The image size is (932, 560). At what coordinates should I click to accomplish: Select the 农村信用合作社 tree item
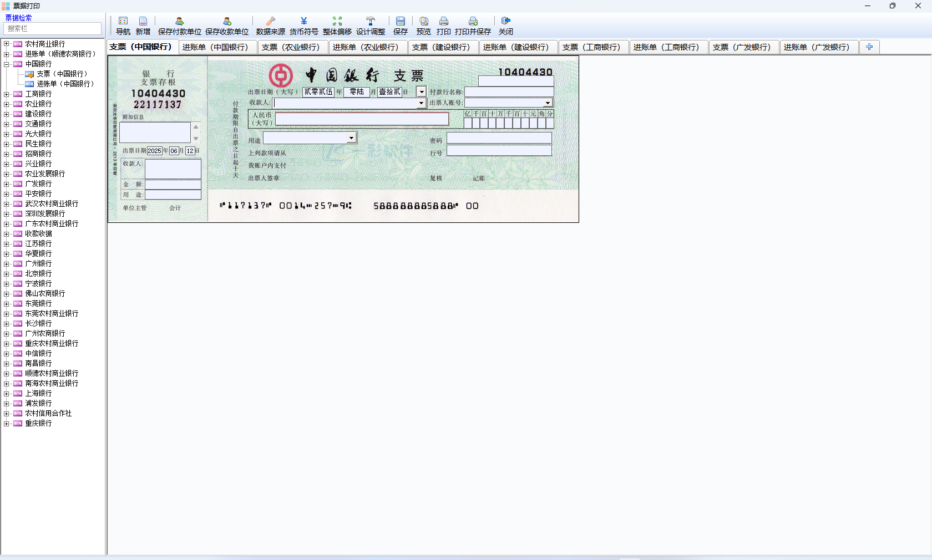(48, 413)
